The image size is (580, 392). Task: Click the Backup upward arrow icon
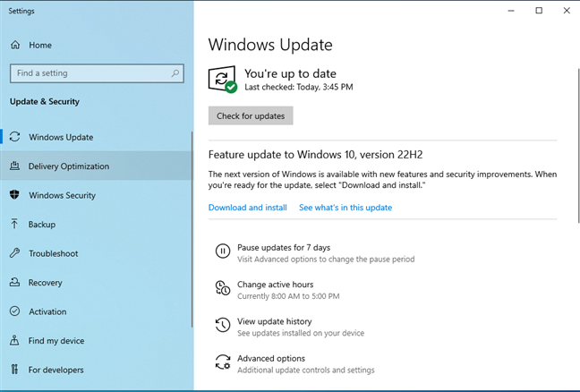tap(14, 224)
